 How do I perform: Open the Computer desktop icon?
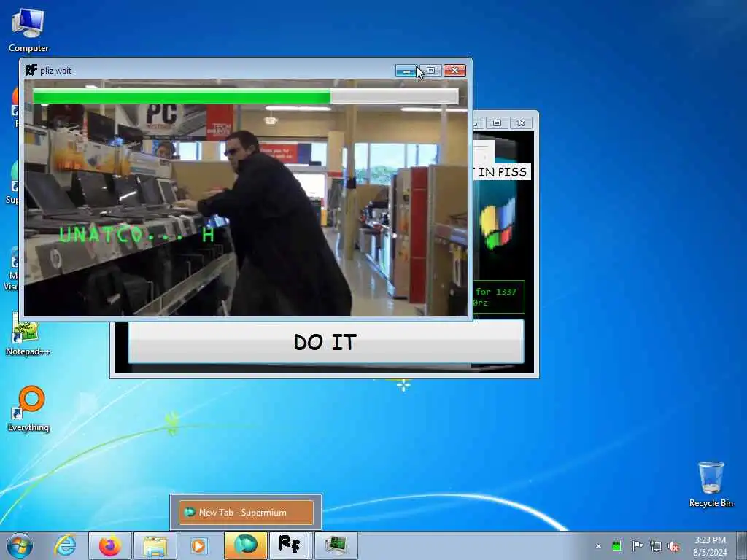pyautogui.click(x=28, y=31)
